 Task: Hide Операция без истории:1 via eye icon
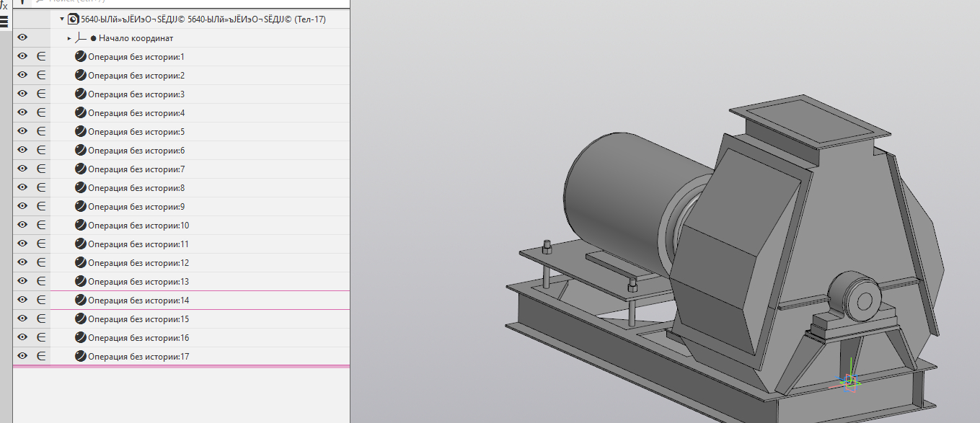pyautogui.click(x=22, y=56)
